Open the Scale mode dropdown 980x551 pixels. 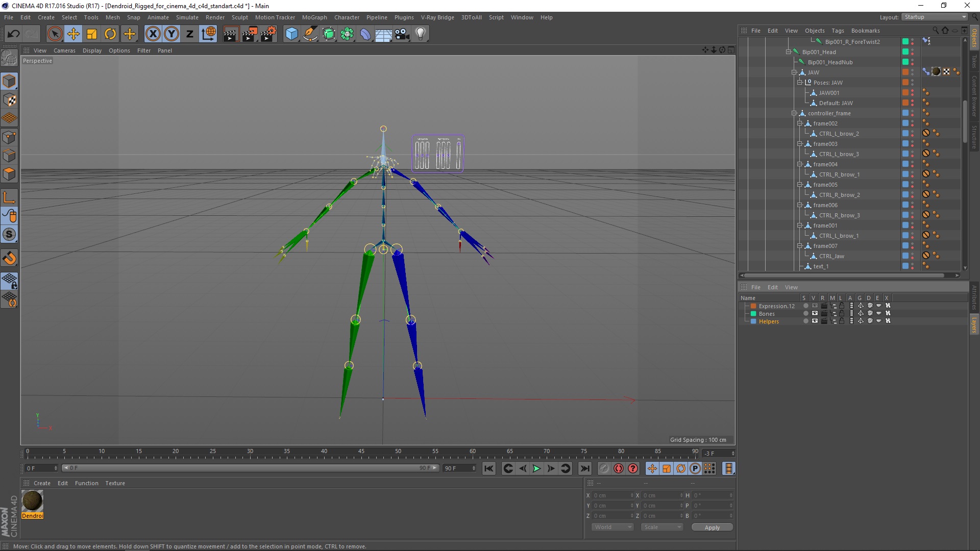[x=662, y=527]
